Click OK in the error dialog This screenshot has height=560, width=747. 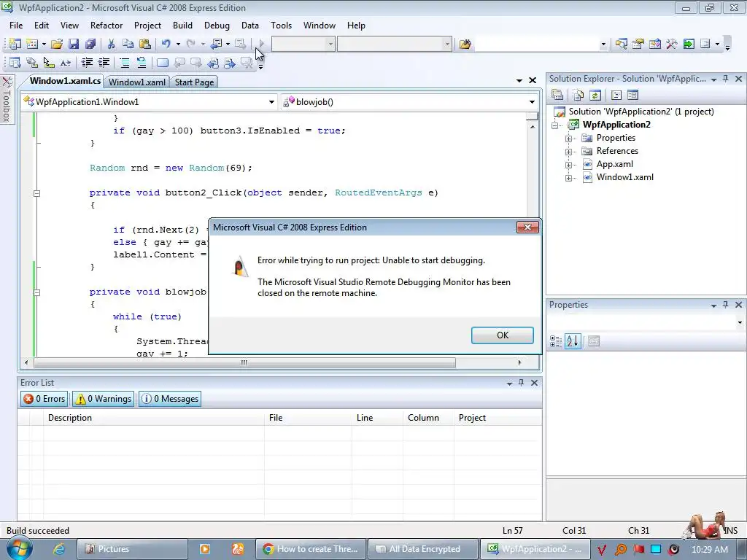tap(502, 335)
